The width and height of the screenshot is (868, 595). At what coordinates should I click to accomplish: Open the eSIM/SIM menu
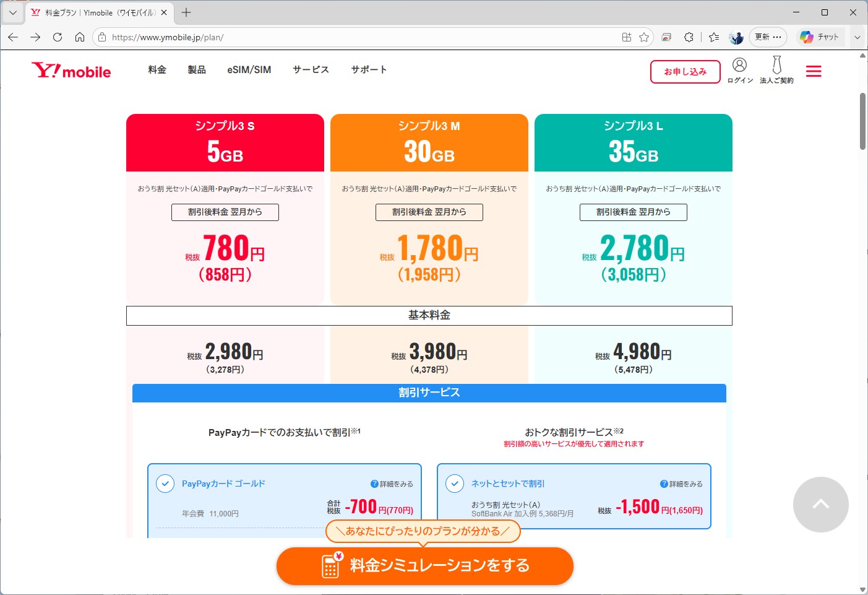click(x=249, y=69)
